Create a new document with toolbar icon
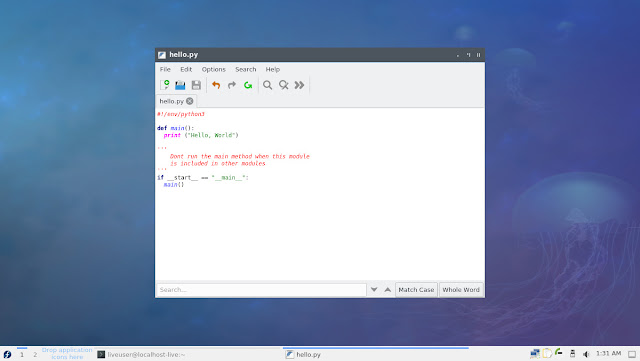The image size is (640, 361). tap(165, 85)
